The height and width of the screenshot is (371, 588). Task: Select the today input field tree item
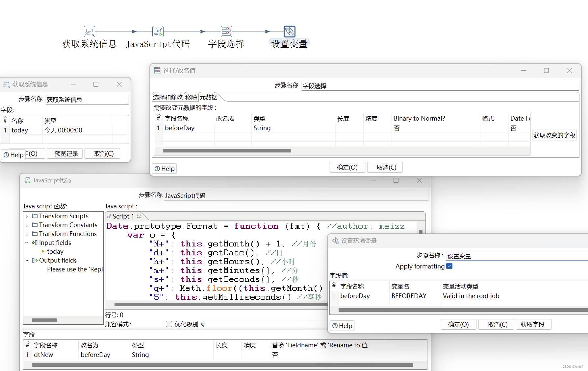coord(55,251)
